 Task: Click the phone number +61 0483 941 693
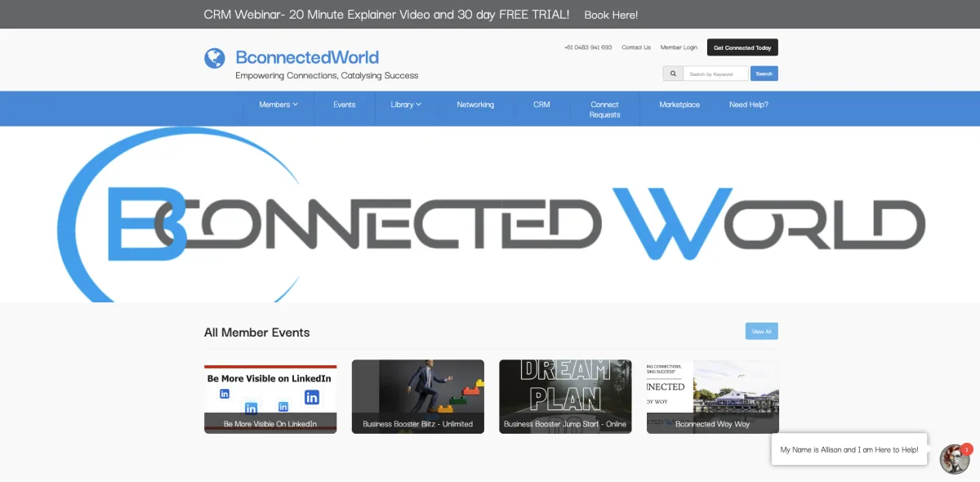coord(588,47)
